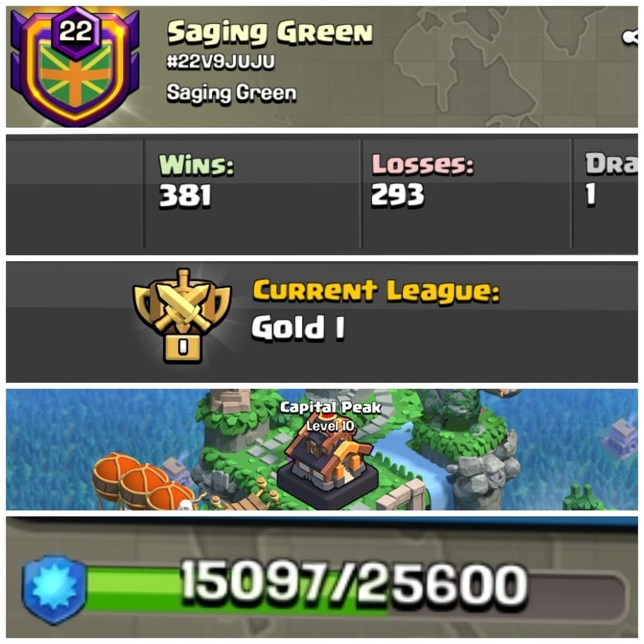Tap the blue clan XP shield icon
Screen dimensions: 644x644
55,588
